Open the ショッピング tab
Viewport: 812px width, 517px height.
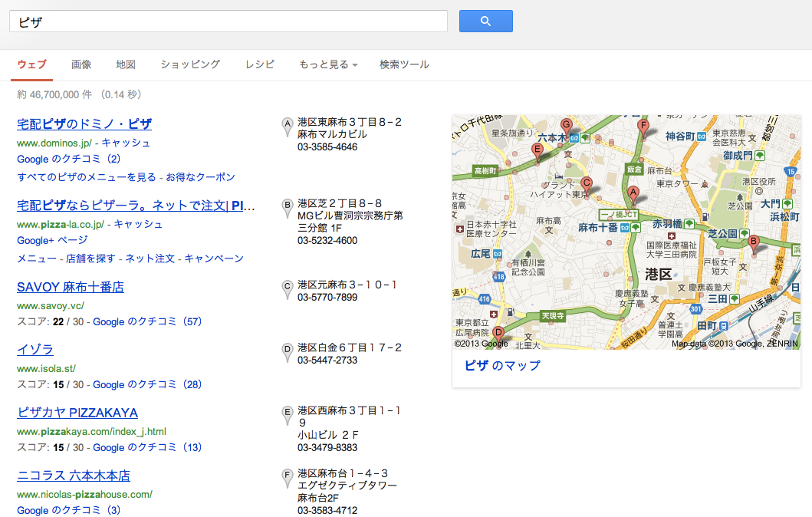[190, 64]
